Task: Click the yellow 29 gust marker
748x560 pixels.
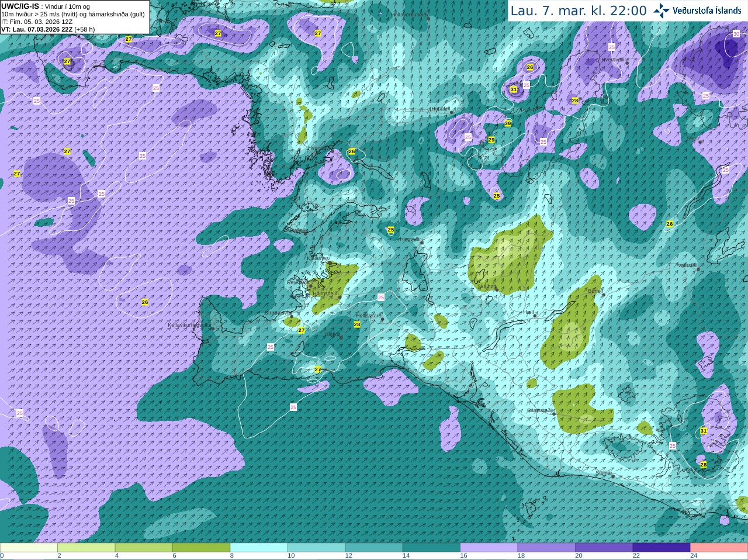Action: (x=491, y=140)
